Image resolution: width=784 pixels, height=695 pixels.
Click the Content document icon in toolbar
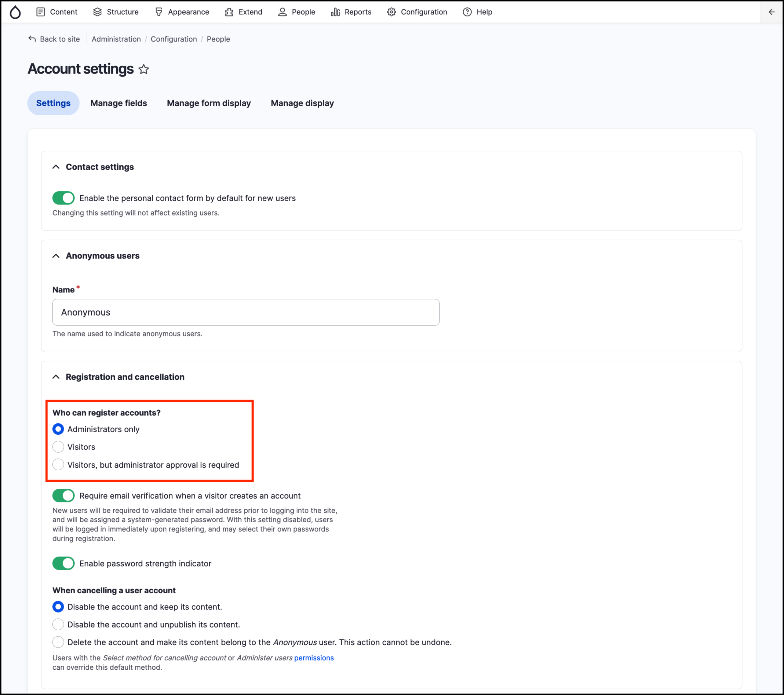click(x=40, y=12)
